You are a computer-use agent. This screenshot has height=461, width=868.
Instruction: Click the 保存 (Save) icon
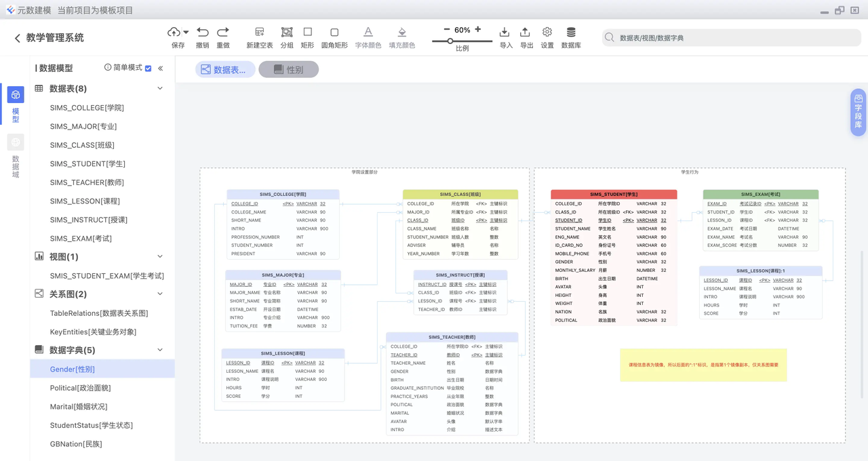pyautogui.click(x=175, y=32)
